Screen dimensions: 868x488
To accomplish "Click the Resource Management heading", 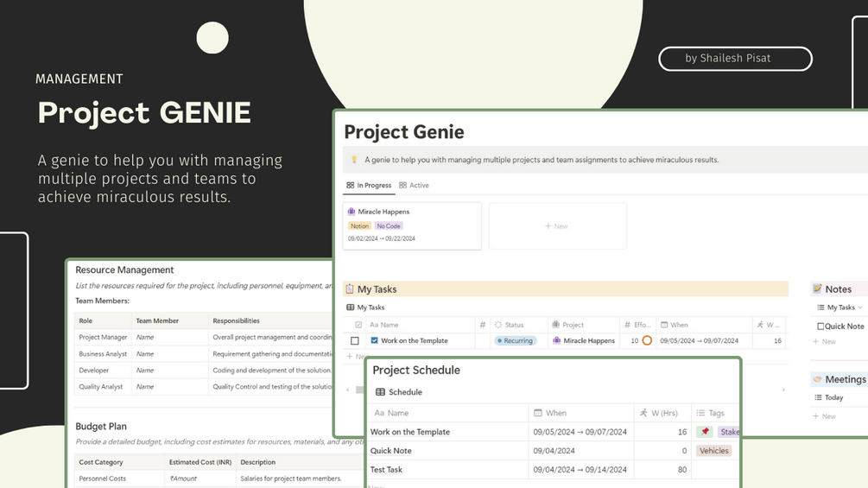I will [124, 270].
